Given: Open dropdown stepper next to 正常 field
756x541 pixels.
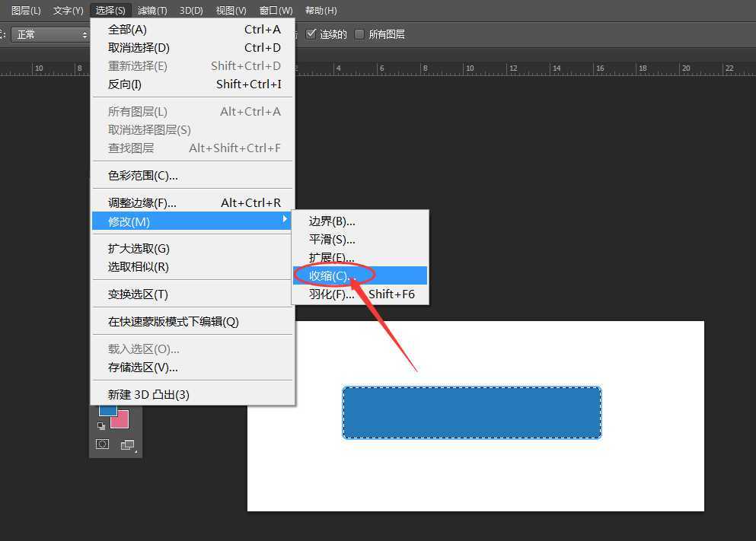Looking at the screenshot, I should point(84,34).
